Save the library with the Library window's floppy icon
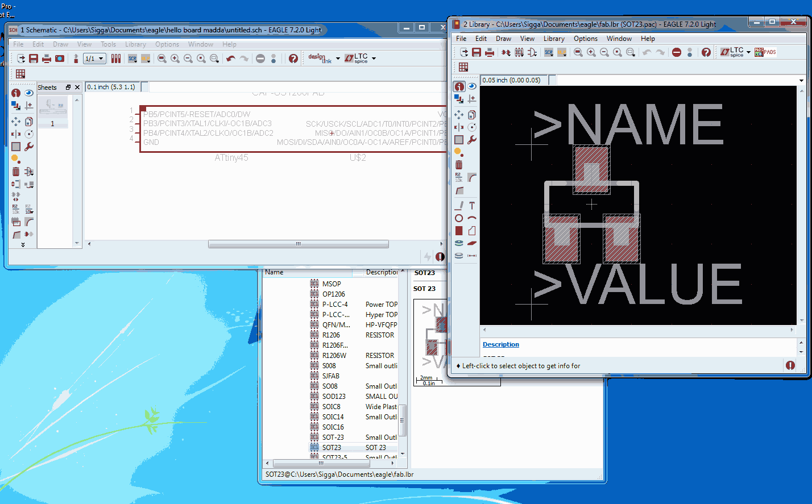Viewport: 812px width, 504px height. 477,52
